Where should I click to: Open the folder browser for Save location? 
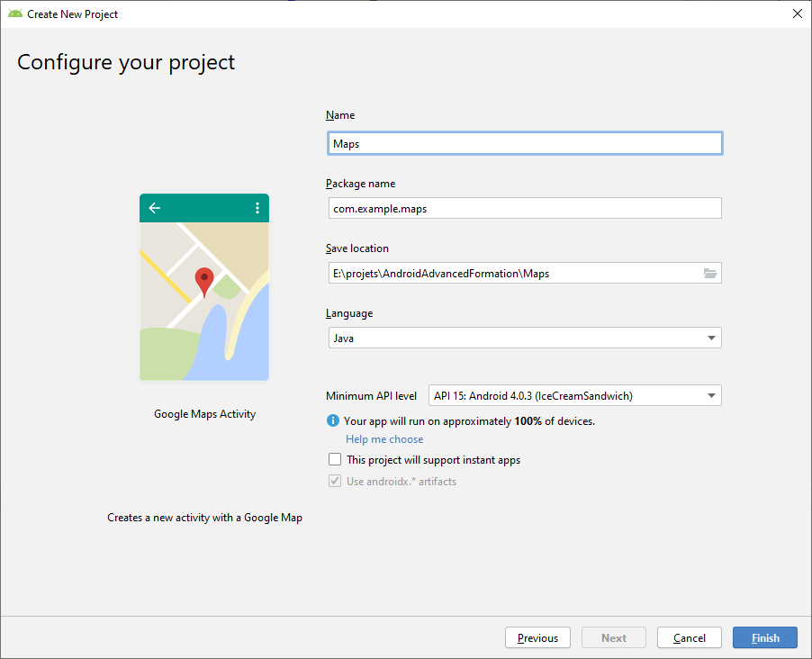tap(710, 274)
